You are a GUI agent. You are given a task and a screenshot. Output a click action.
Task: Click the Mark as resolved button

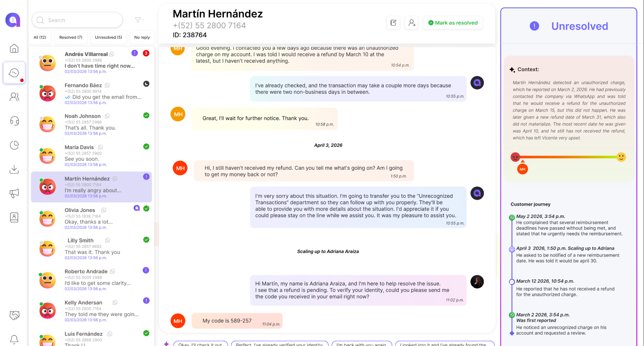(x=453, y=23)
